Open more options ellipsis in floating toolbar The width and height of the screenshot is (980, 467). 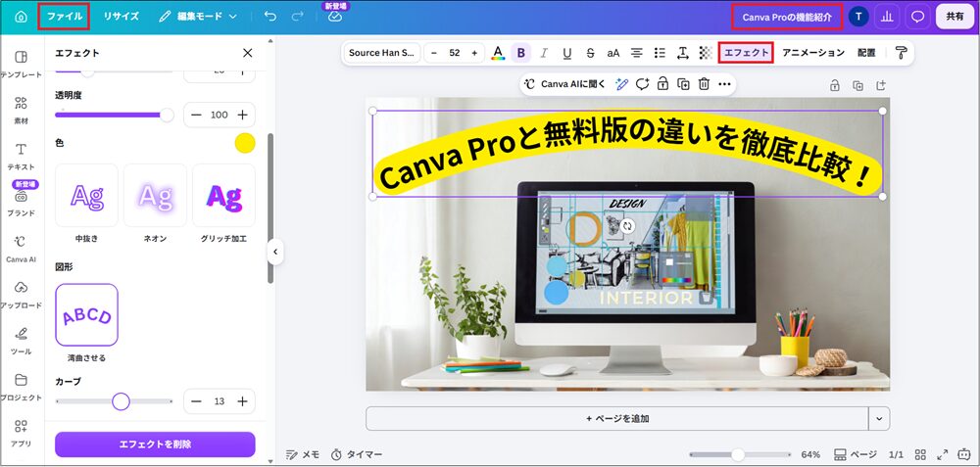[724, 84]
